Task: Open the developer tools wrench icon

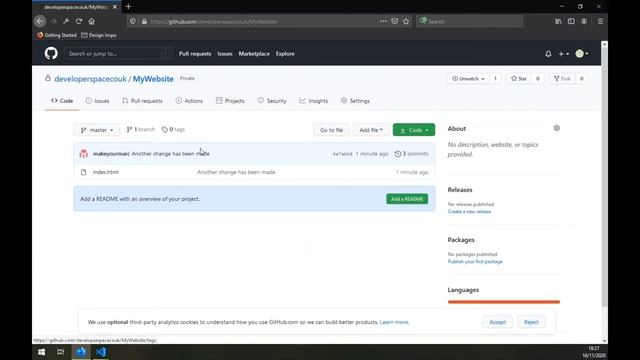Action: point(66,21)
